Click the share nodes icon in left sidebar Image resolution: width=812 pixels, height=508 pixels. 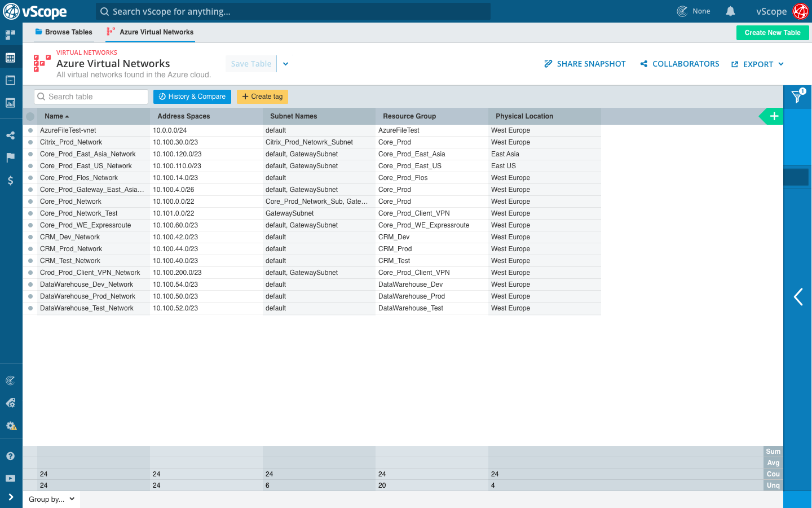pos(10,135)
